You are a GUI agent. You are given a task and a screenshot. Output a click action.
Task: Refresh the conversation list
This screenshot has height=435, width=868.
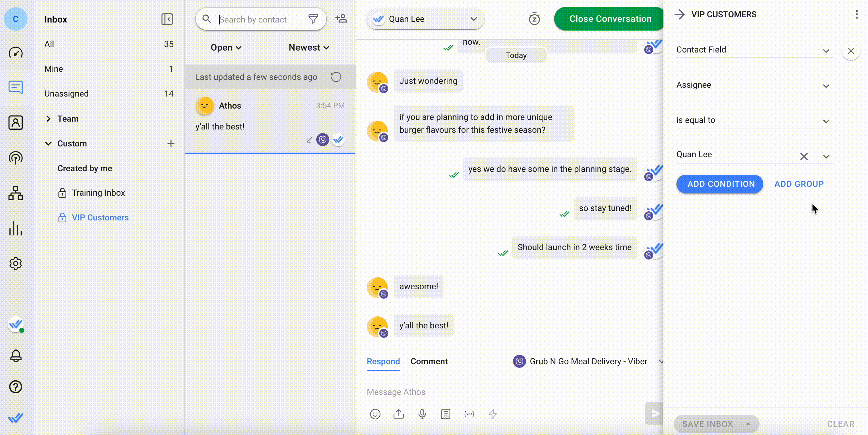335,77
